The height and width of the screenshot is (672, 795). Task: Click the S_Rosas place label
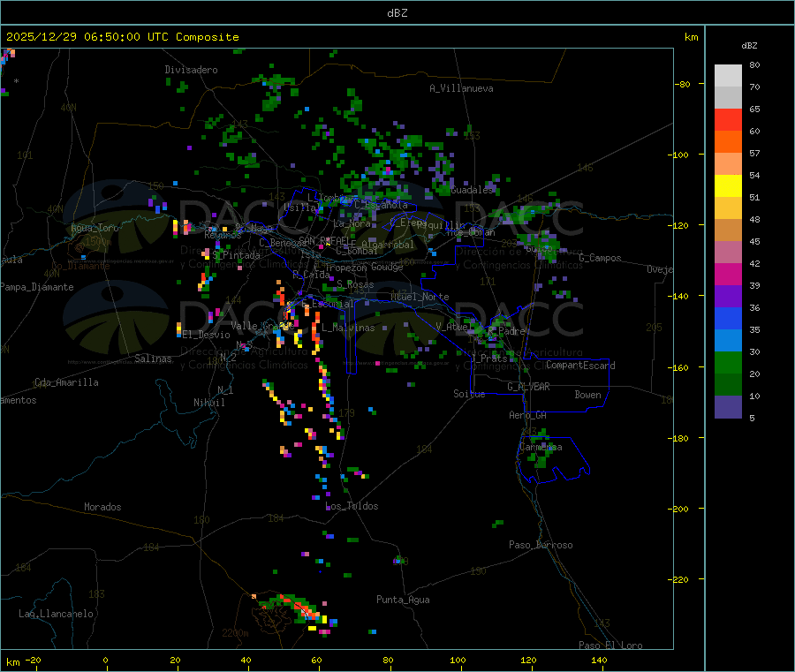[355, 284]
